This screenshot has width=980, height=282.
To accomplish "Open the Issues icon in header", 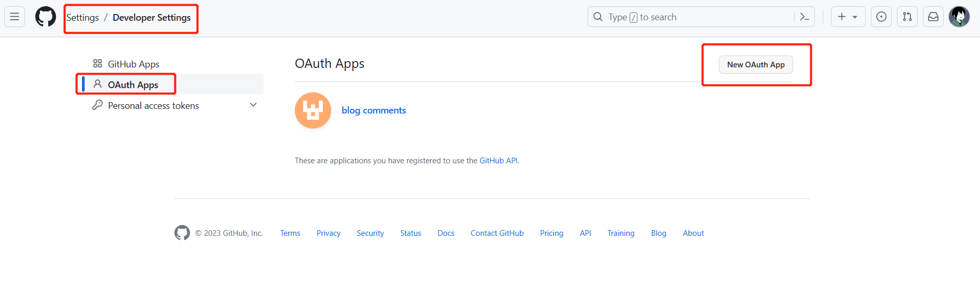I will click(881, 17).
